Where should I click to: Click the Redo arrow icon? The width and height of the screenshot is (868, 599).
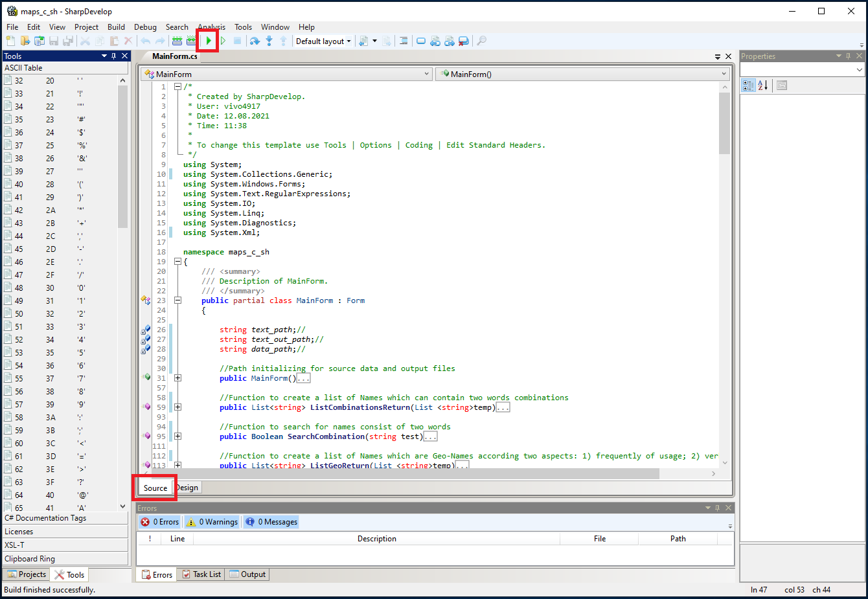(x=160, y=41)
